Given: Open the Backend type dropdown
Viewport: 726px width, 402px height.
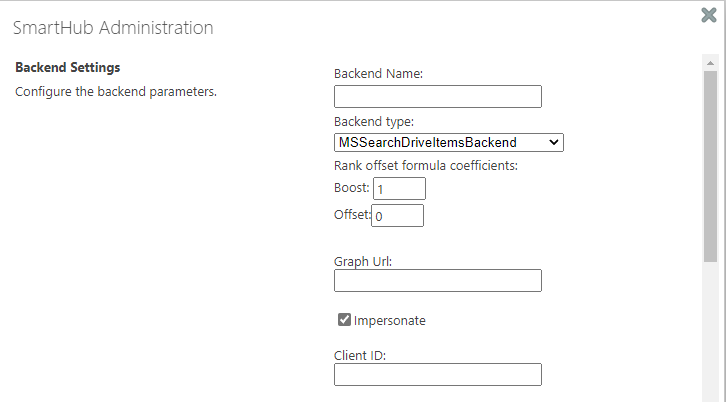Looking at the screenshot, I should pos(448,143).
